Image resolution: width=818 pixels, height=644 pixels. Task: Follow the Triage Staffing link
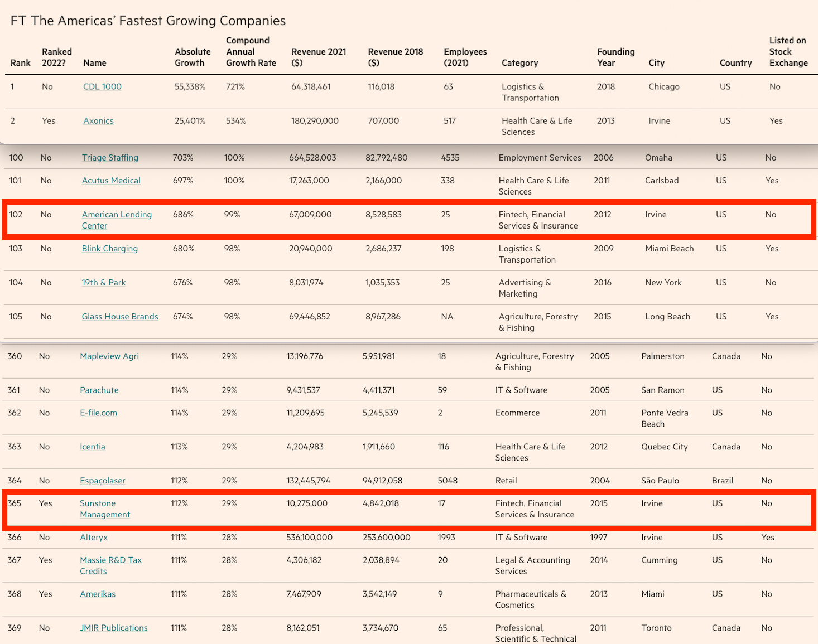click(x=110, y=158)
